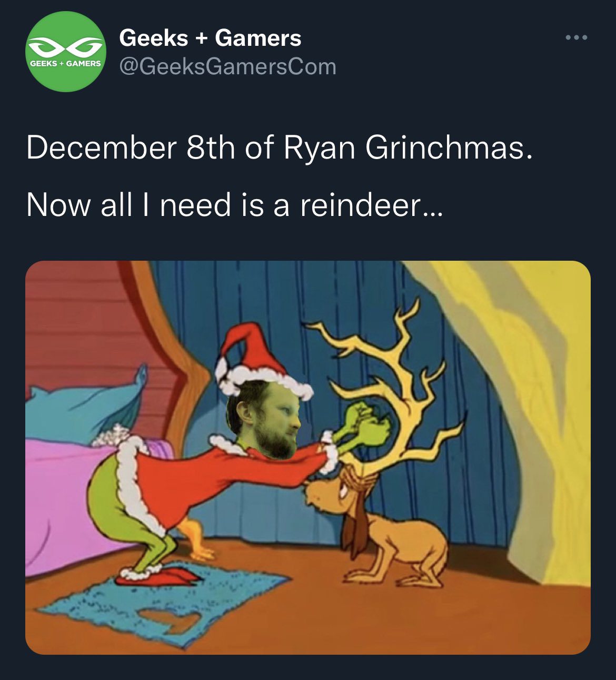Open the @GeeksGamersCom handle link
The image size is (616, 680).
[228, 67]
